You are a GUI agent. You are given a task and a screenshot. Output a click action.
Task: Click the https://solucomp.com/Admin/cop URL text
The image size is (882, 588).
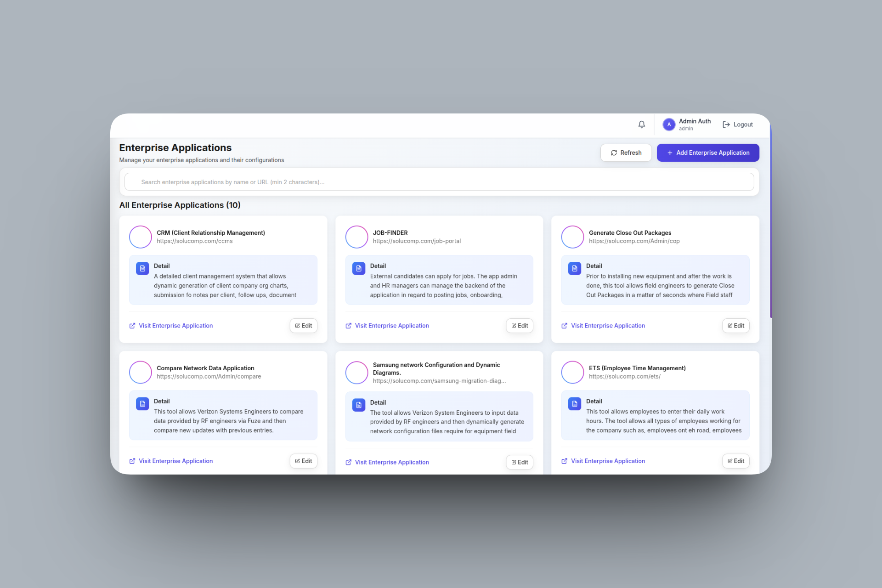point(634,241)
